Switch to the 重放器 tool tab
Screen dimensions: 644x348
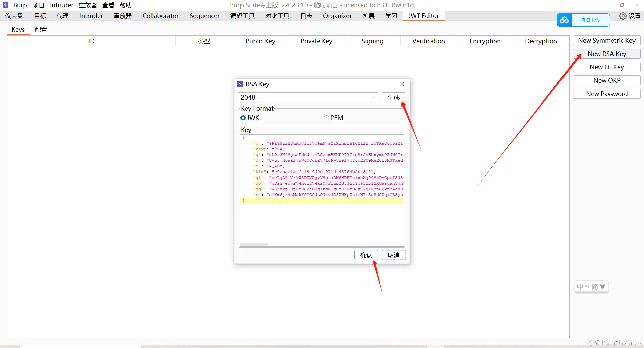click(123, 16)
